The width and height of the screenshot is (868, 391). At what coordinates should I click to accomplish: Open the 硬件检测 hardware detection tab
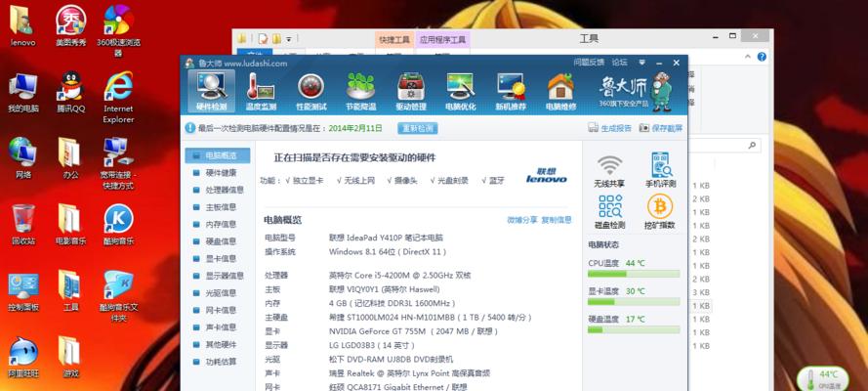[x=211, y=91]
